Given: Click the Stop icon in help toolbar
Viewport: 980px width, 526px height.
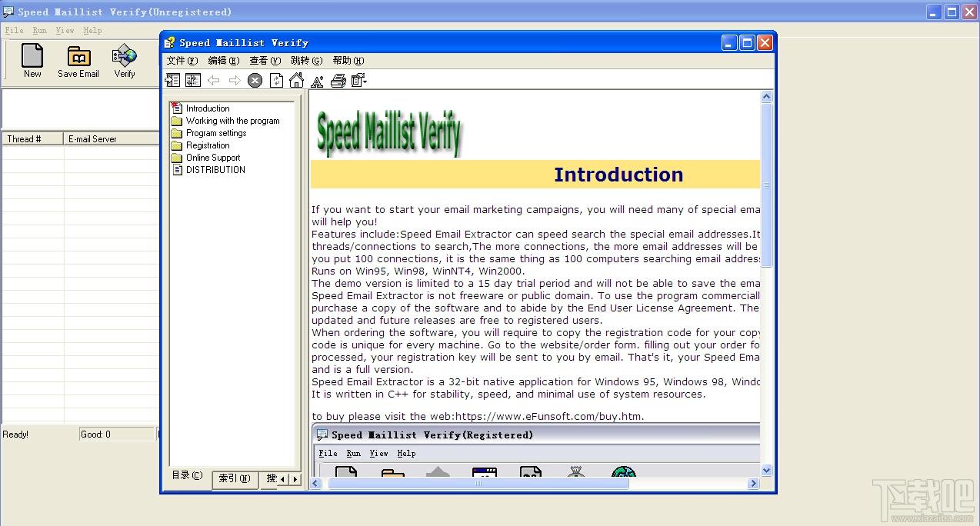Looking at the screenshot, I should click(255, 80).
